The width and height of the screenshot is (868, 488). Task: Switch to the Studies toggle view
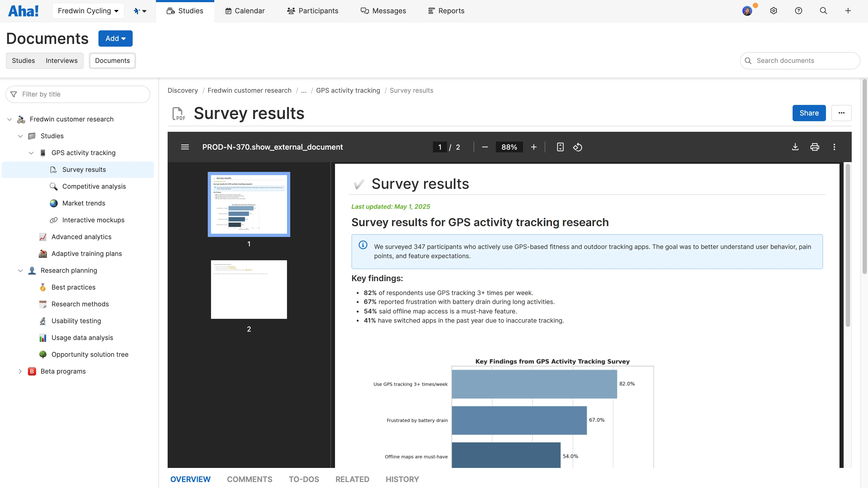coord(23,61)
